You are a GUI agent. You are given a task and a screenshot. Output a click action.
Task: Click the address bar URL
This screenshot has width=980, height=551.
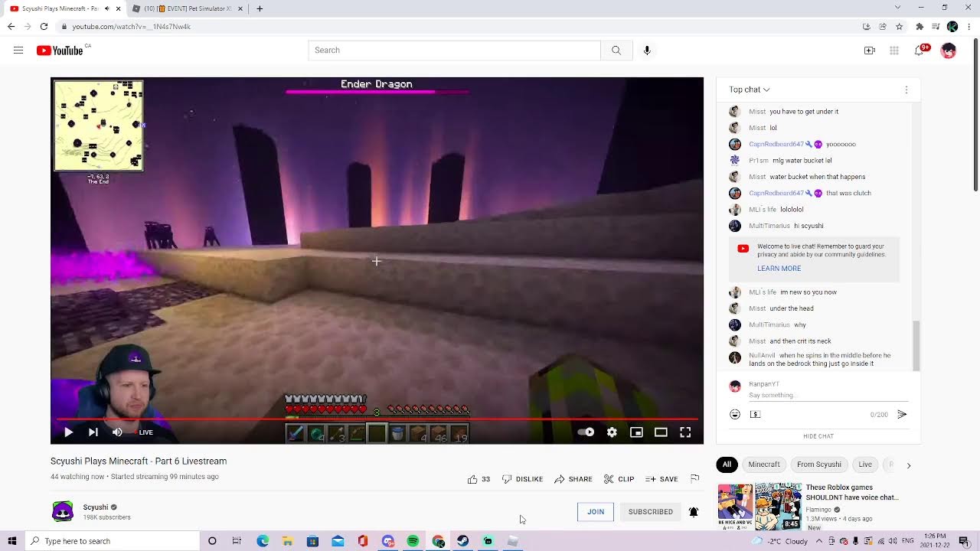click(x=132, y=26)
